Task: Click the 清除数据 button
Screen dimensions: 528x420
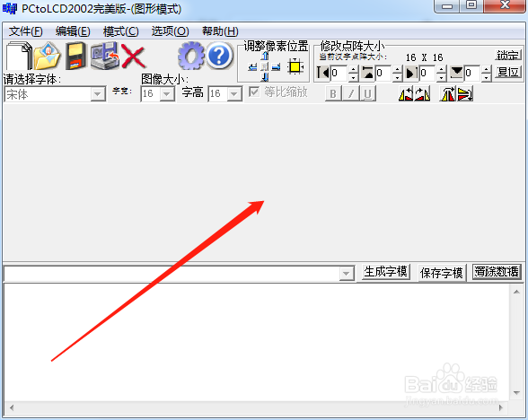Action: 497,272
